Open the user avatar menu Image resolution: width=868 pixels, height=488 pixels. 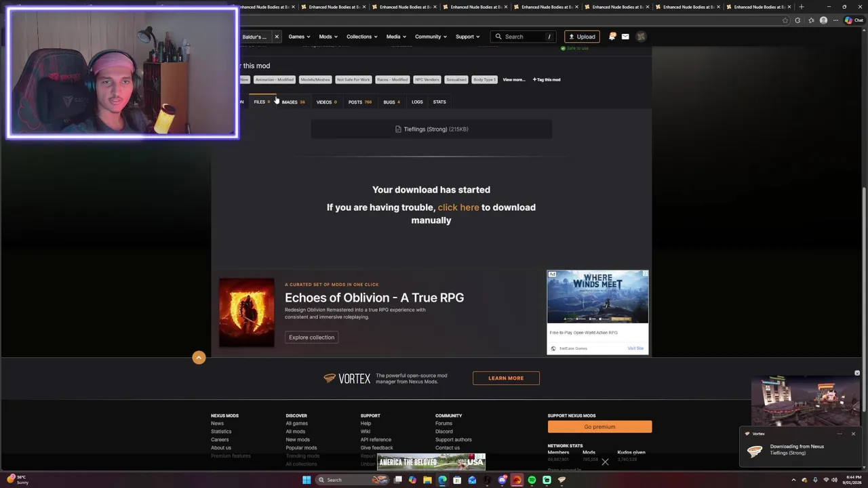[x=641, y=37]
